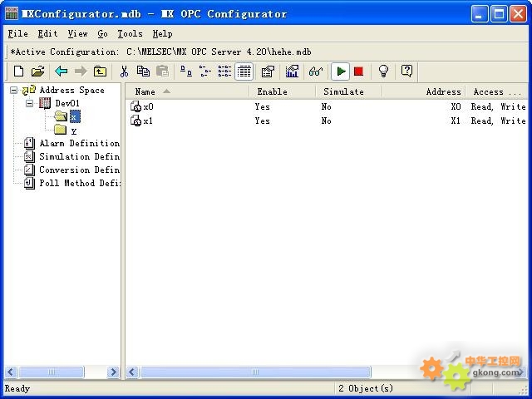Collapse the Address Space tree node
Image resolution: width=532 pixels, height=399 pixels.
click(13, 91)
